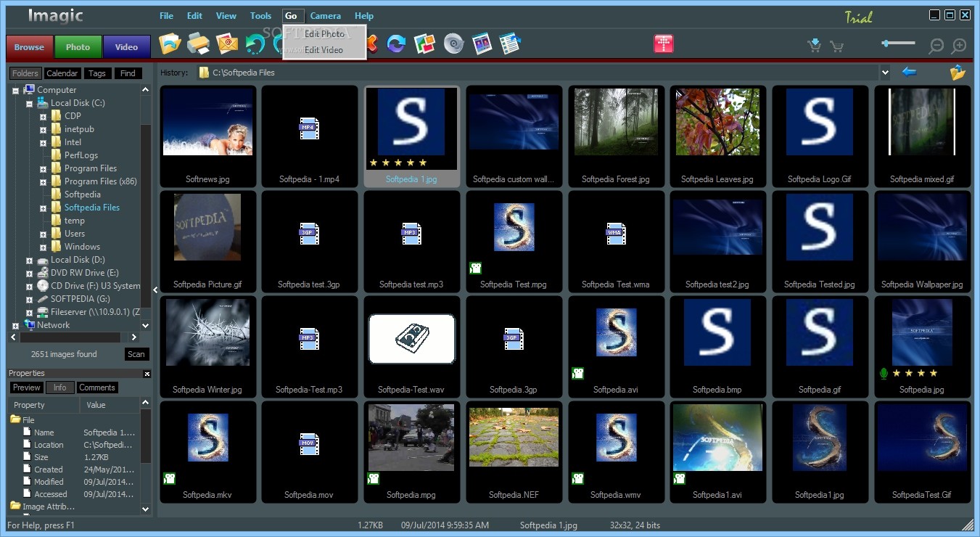
Task: Select the SOFTPEDIA (G:) drive
Action: tap(81, 299)
